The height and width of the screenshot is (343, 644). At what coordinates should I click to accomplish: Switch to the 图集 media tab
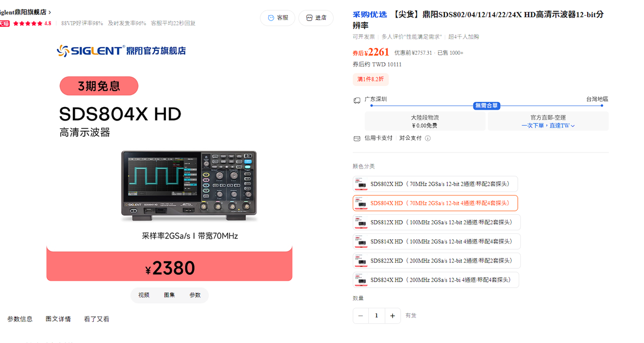click(170, 295)
